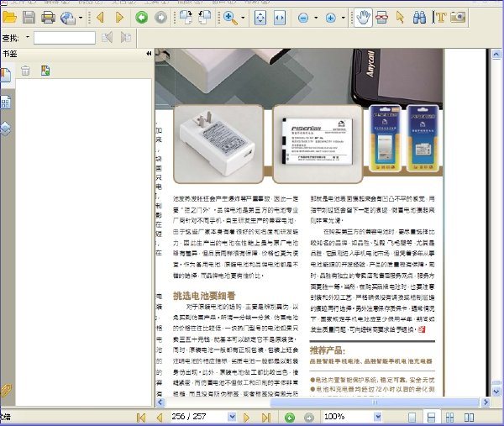Switch to continuous page layout

coord(431,418)
